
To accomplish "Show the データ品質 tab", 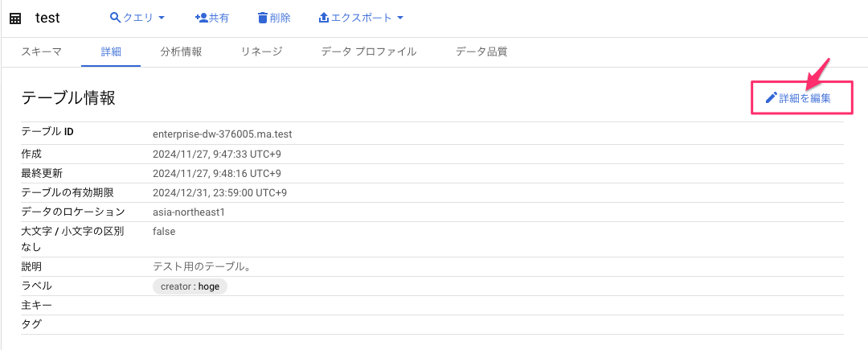I will [x=481, y=51].
